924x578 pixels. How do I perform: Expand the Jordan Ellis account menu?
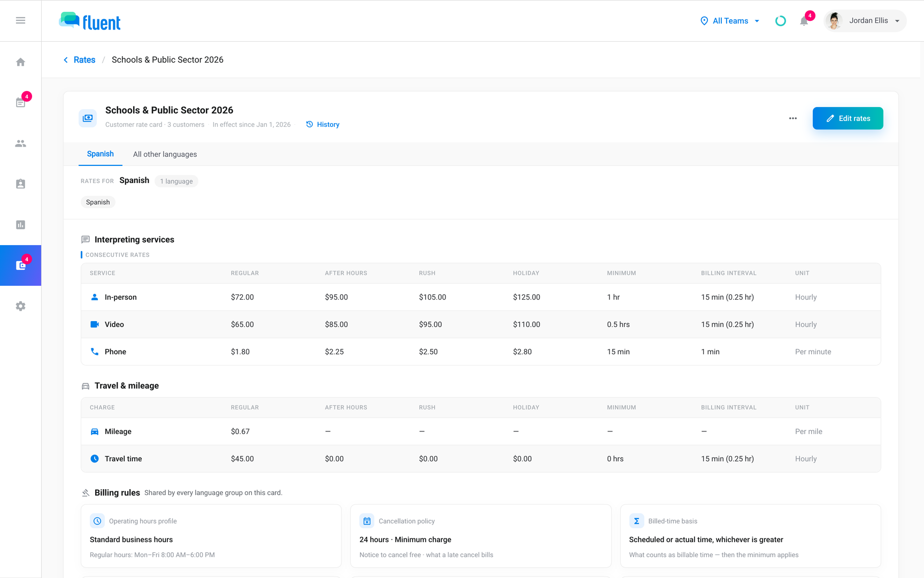coord(865,21)
